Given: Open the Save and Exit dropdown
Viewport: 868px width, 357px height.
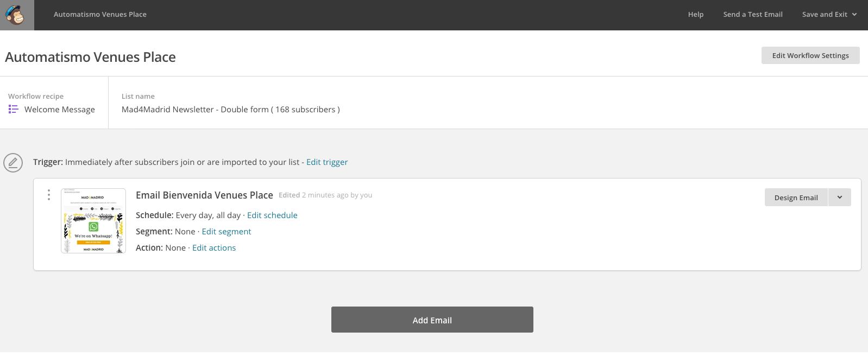Looking at the screenshot, I should (829, 15).
